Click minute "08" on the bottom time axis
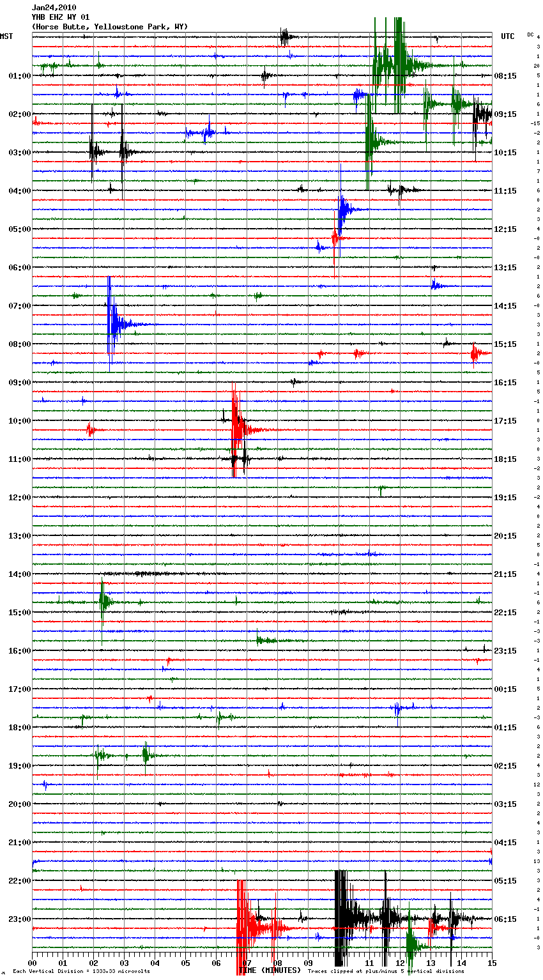This screenshot has width=543, height=980. [x=277, y=963]
